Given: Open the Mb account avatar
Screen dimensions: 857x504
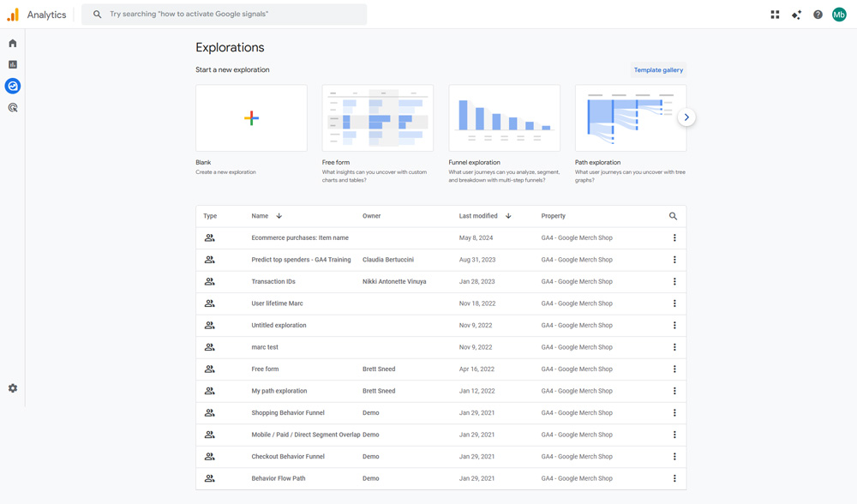Looking at the screenshot, I should pyautogui.click(x=839, y=15).
